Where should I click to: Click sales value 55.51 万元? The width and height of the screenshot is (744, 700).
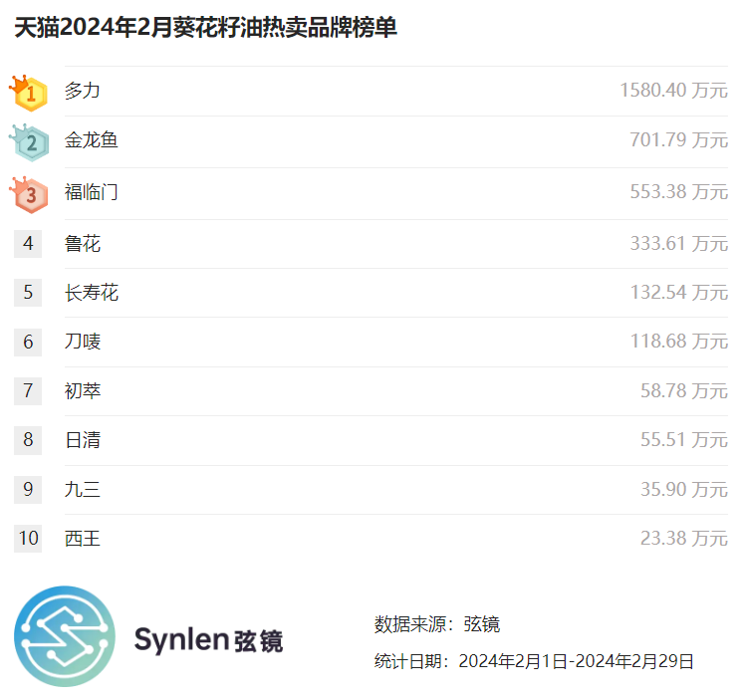[x=683, y=440]
